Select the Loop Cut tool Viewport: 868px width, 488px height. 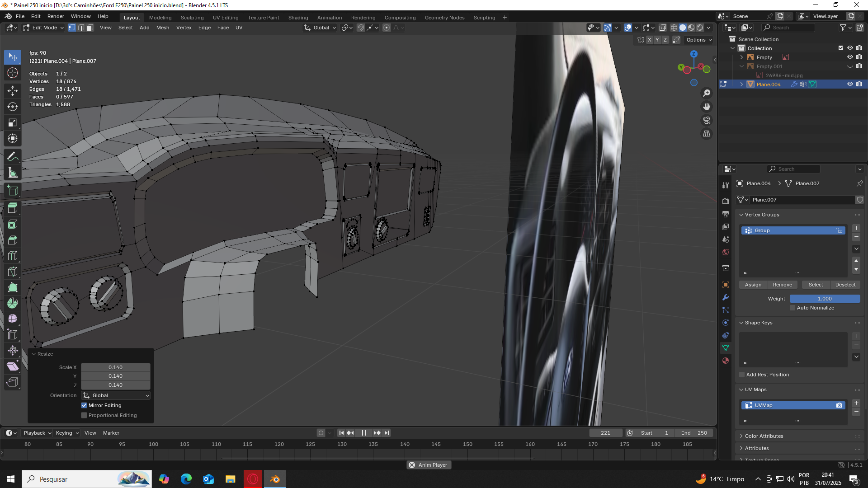point(13,256)
